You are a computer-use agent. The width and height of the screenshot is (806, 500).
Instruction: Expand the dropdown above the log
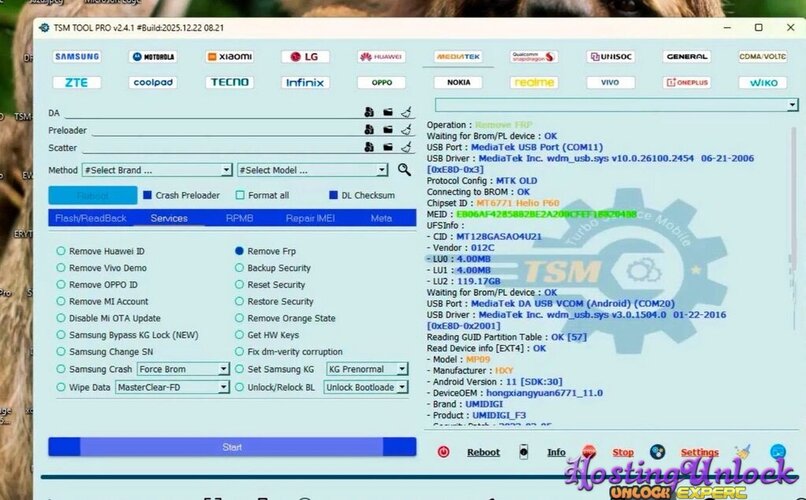tap(792, 105)
